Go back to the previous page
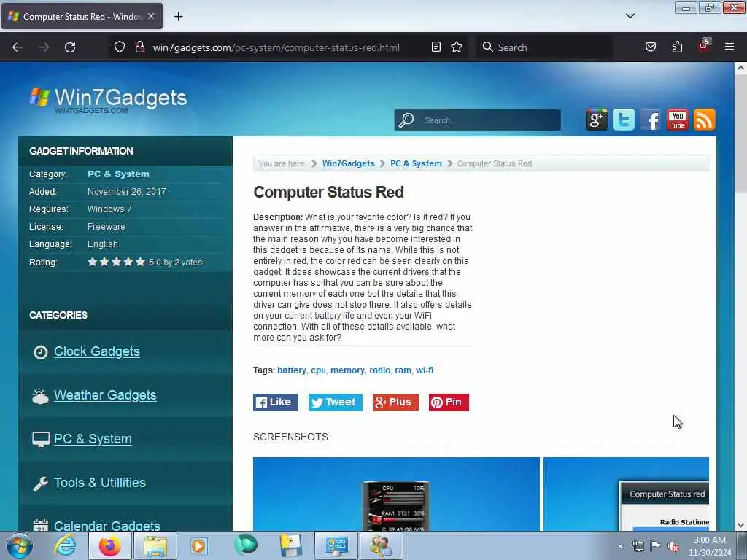The height and width of the screenshot is (560, 747). pyautogui.click(x=18, y=47)
